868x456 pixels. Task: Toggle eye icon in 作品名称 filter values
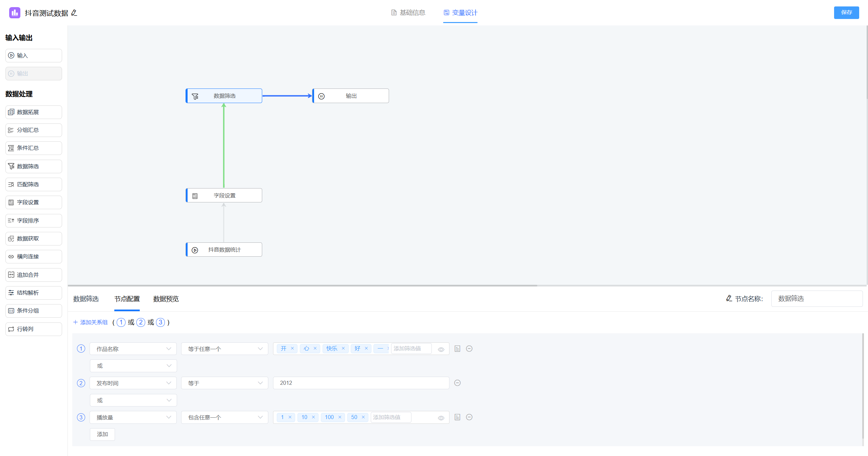coord(441,349)
